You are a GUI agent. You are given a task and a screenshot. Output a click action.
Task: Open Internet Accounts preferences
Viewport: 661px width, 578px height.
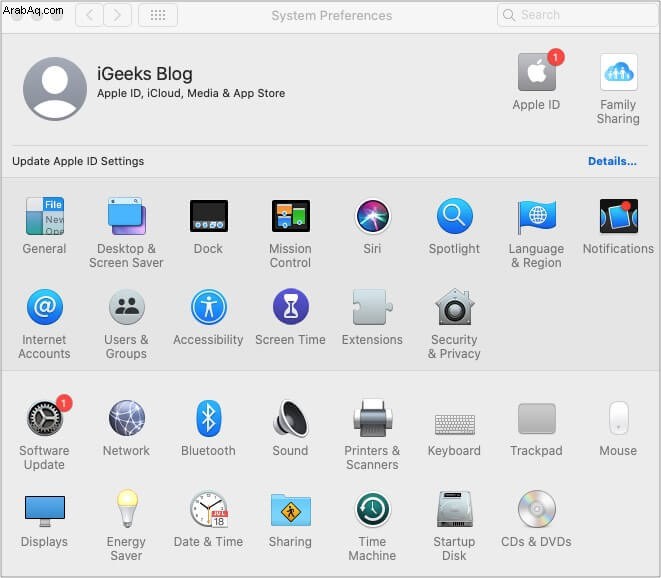[45, 307]
